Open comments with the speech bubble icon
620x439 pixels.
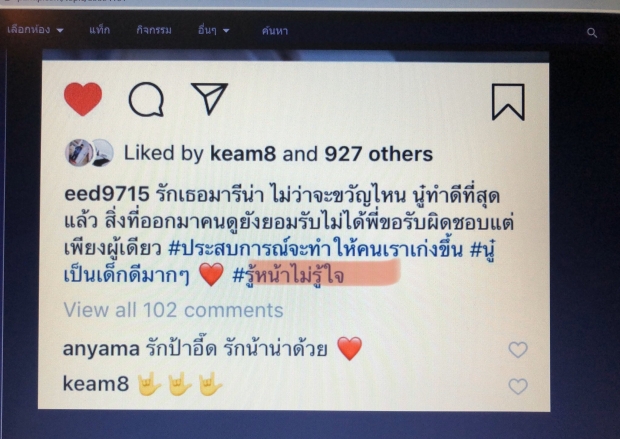[x=146, y=99]
